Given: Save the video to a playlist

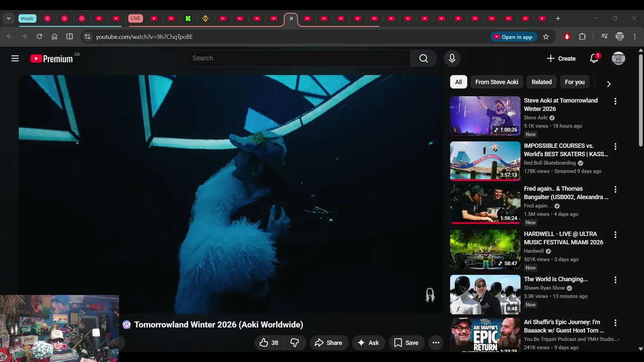Looking at the screenshot, I should pyautogui.click(x=406, y=343).
